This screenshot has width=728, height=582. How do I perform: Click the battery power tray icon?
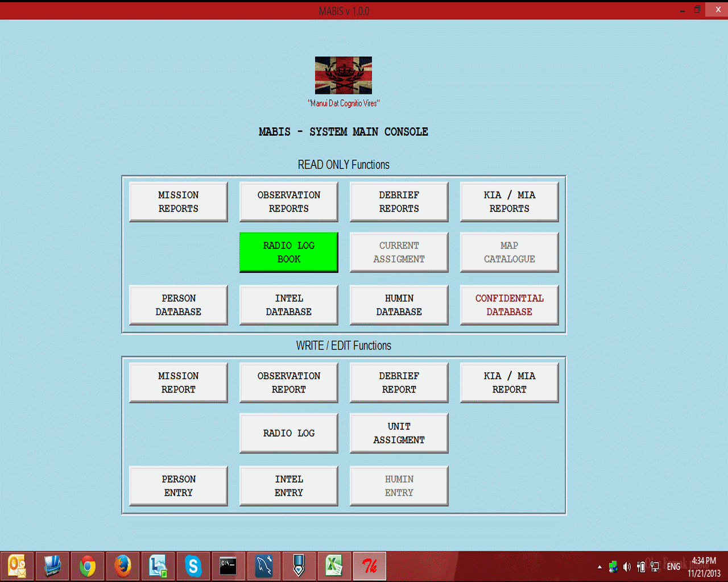[x=641, y=567]
